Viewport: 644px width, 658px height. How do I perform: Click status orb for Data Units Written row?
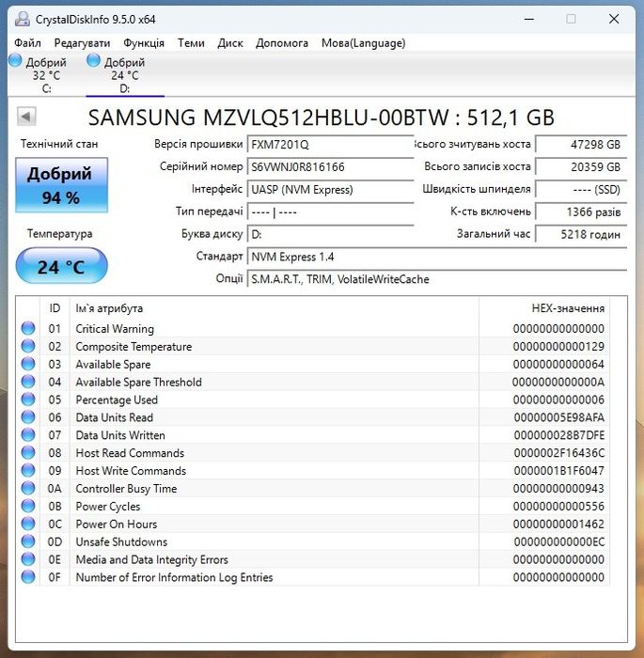28,434
